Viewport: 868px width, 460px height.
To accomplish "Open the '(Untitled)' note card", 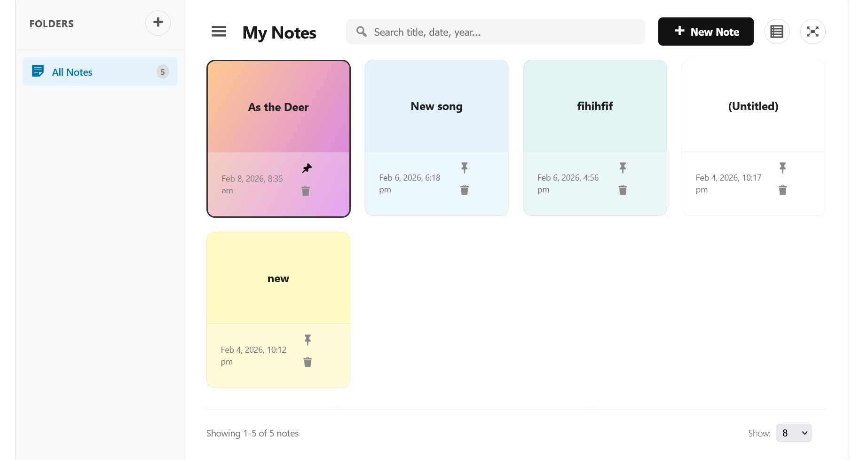I will point(753,106).
